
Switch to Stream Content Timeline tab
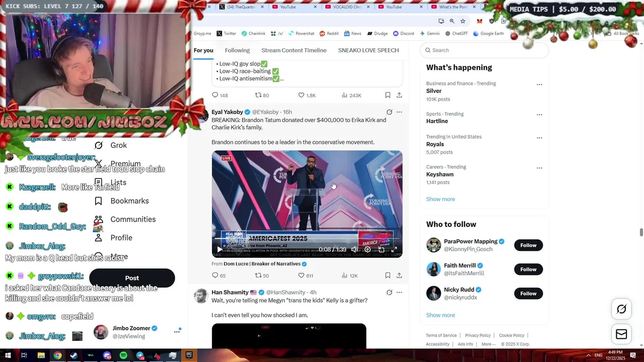pos(294,50)
